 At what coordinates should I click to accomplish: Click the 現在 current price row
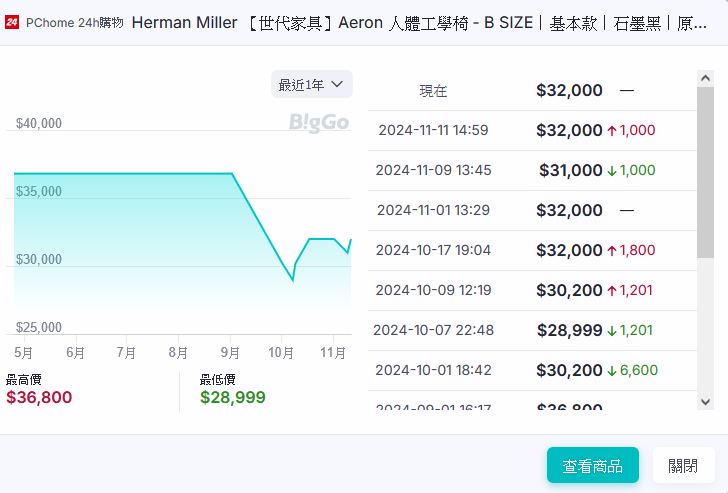[x=531, y=90]
